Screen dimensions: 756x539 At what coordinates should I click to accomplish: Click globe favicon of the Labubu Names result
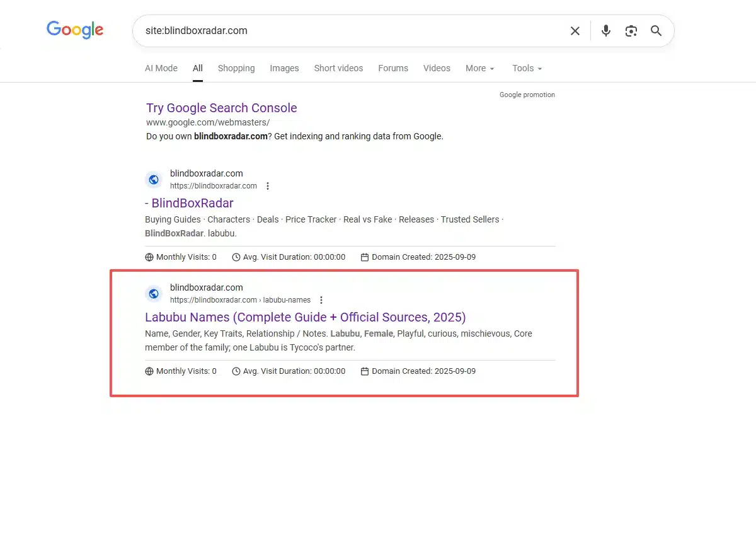tap(154, 294)
